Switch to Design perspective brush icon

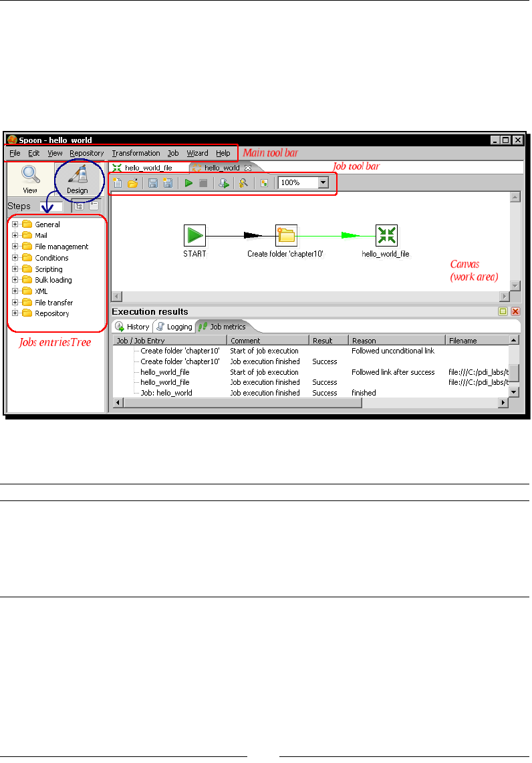(78, 174)
